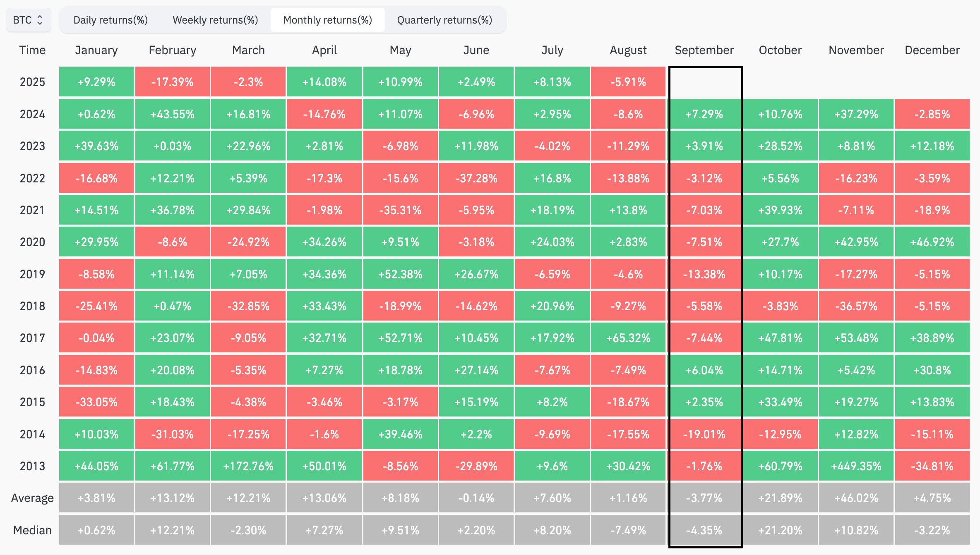
Task: Click the January column header
Action: coord(96,50)
